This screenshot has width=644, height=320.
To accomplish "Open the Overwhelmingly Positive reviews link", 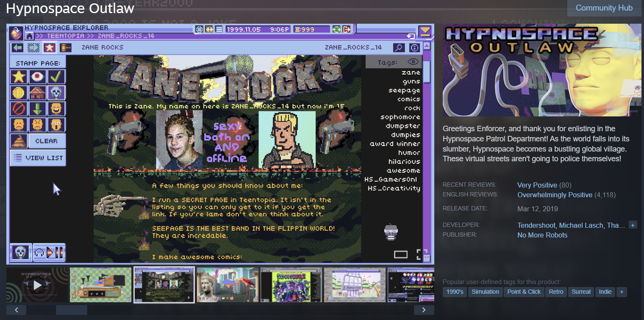I will (x=555, y=195).
